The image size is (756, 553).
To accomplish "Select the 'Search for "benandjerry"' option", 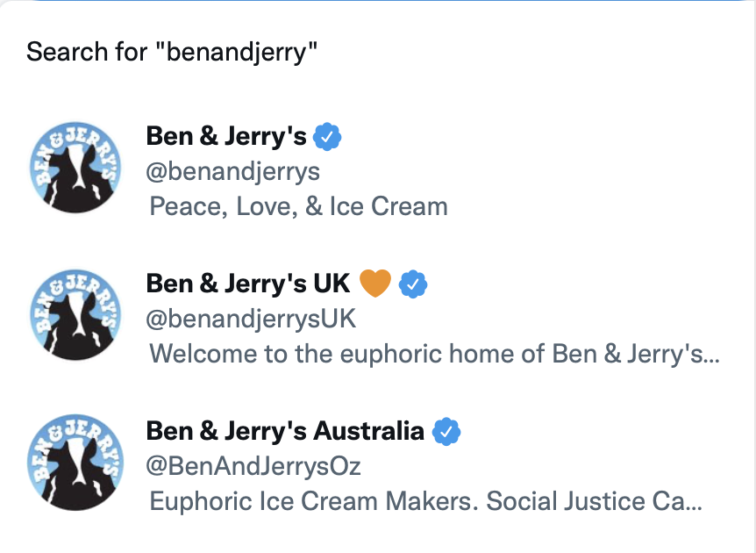I will point(171,52).
